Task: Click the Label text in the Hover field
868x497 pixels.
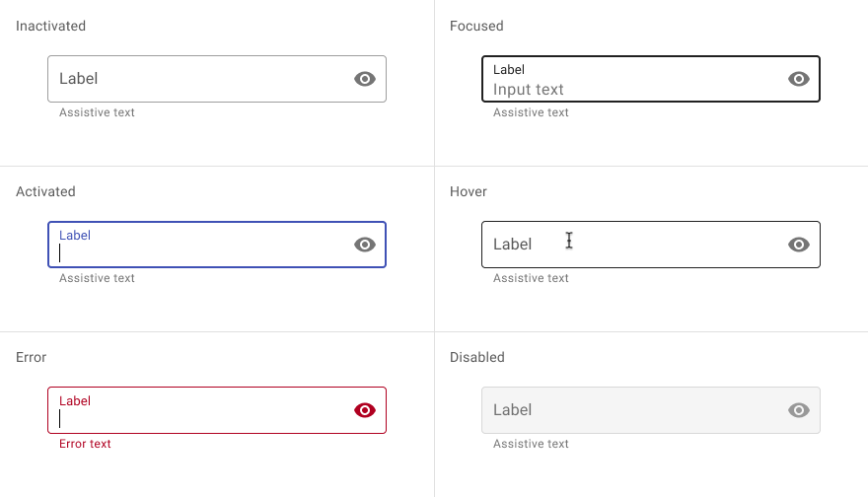Action: (x=513, y=245)
